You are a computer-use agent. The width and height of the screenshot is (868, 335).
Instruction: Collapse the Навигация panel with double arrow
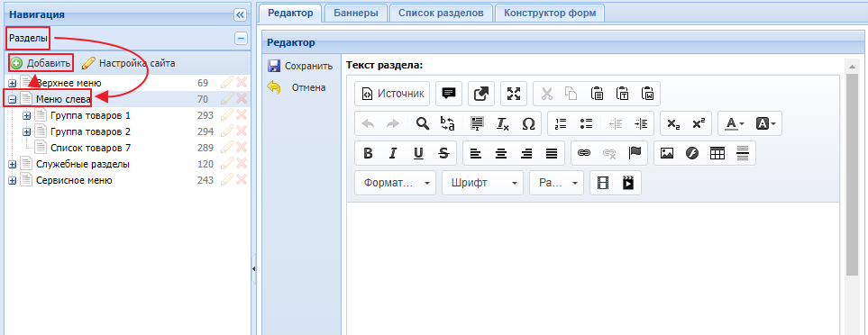tap(240, 14)
